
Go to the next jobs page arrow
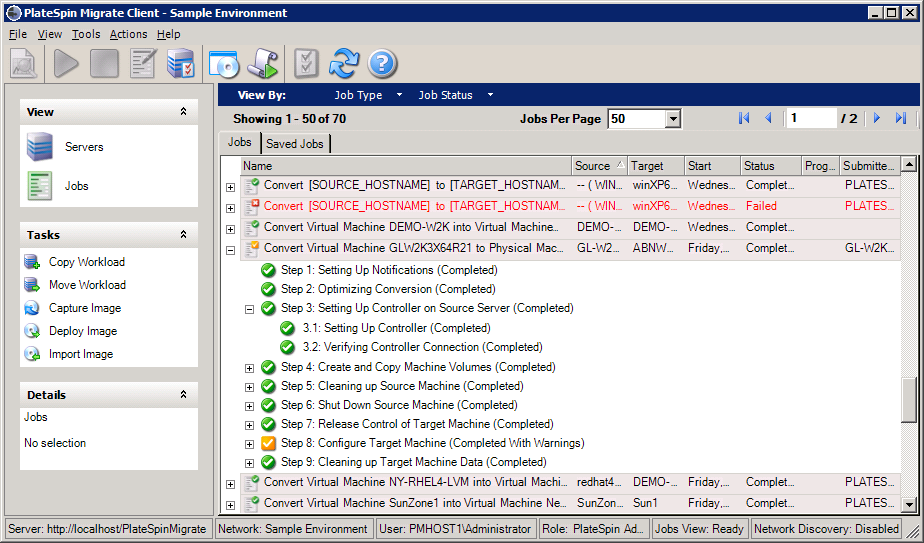pyautogui.click(x=877, y=118)
